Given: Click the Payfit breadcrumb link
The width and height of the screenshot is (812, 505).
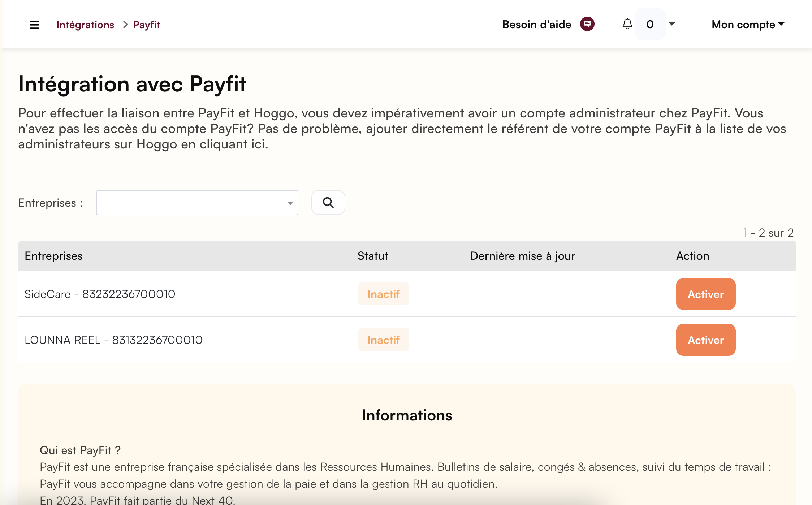Looking at the screenshot, I should tap(146, 25).
